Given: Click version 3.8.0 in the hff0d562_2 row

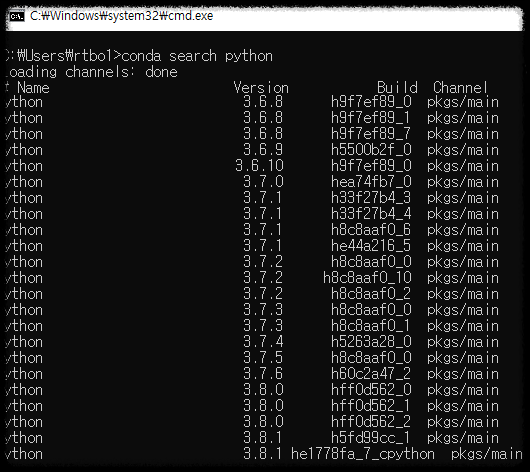Looking at the screenshot, I should tap(263, 422).
